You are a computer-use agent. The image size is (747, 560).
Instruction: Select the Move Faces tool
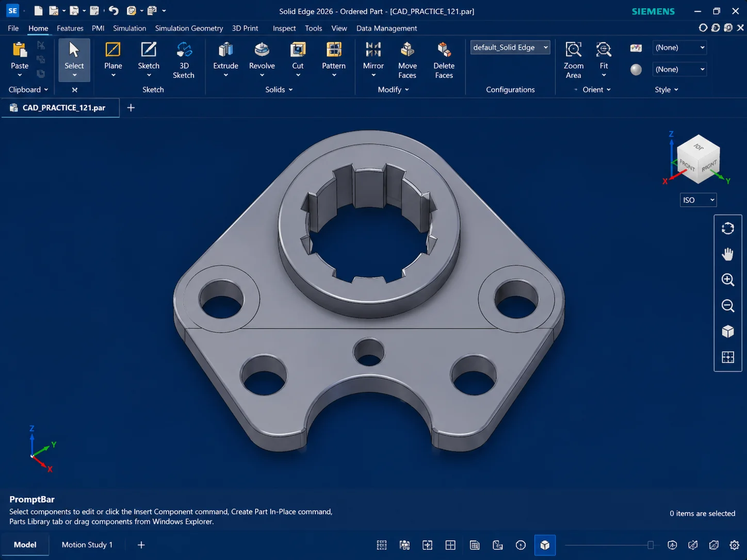(407, 50)
